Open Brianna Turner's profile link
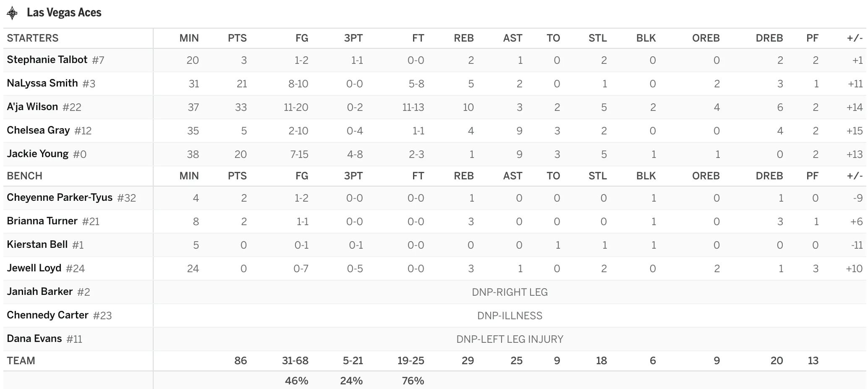 [42, 221]
